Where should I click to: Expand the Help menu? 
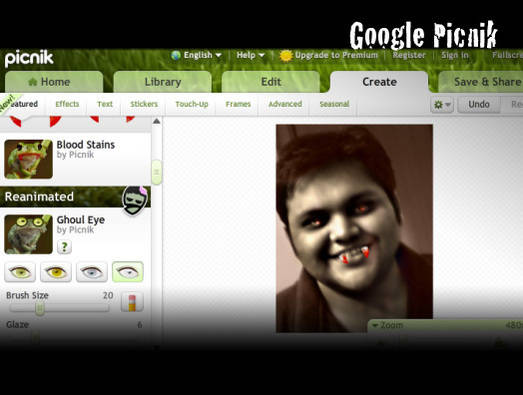(x=250, y=55)
